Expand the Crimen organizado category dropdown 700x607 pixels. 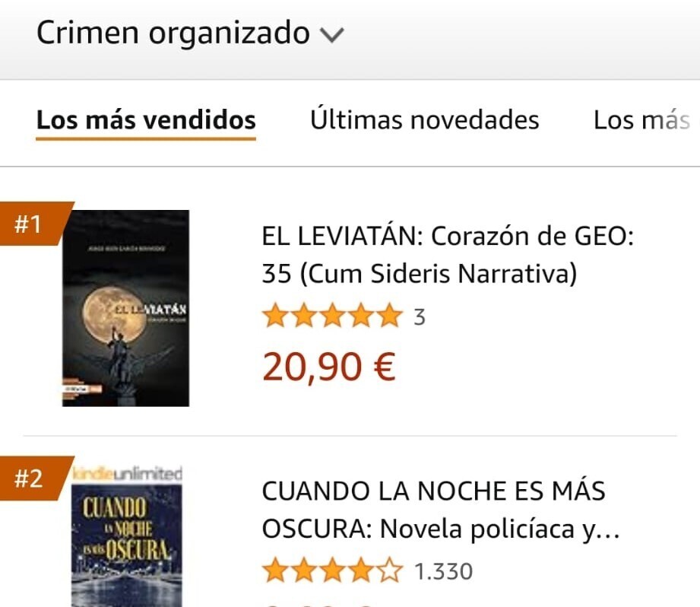click(190, 33)
